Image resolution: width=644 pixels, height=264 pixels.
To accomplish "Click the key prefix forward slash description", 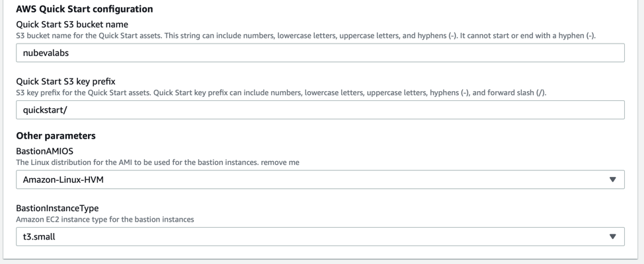I will [282, 92].
